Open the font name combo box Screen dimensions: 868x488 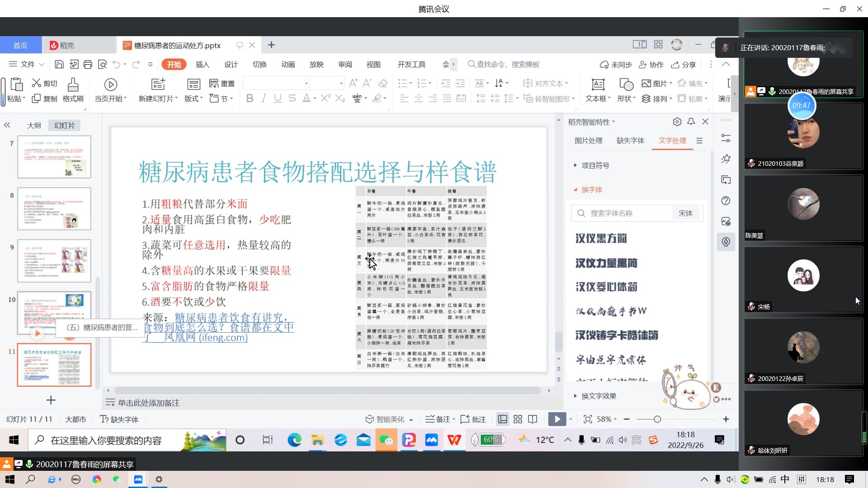276,83
